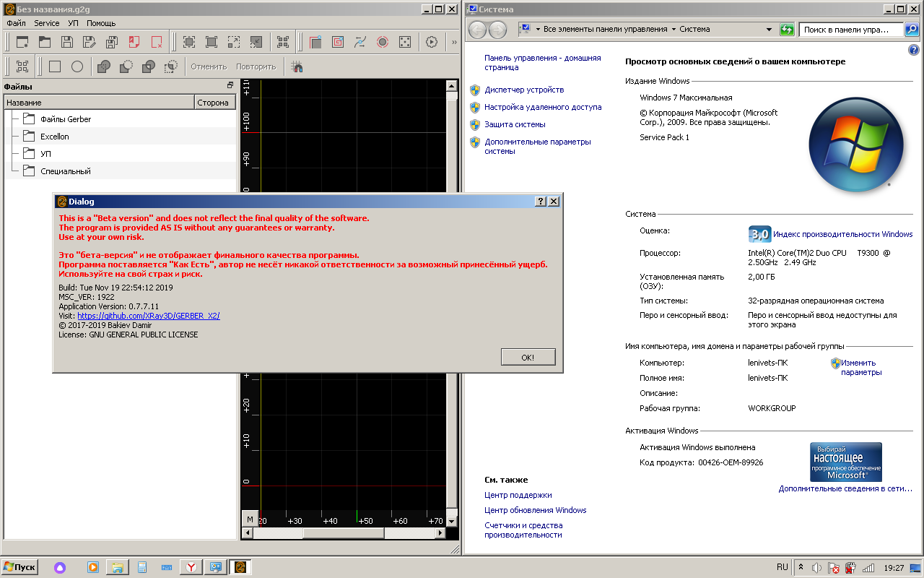This screenshot has height=578, width=924.
Task: Click the first boolean shape icon after circle tool
Action: point(104,66)
